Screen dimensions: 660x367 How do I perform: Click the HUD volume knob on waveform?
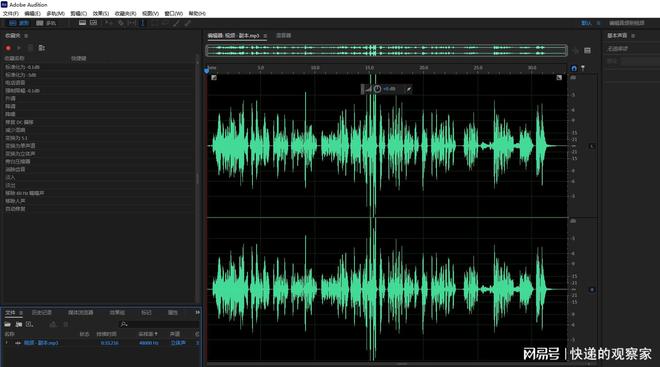[378, 89]
